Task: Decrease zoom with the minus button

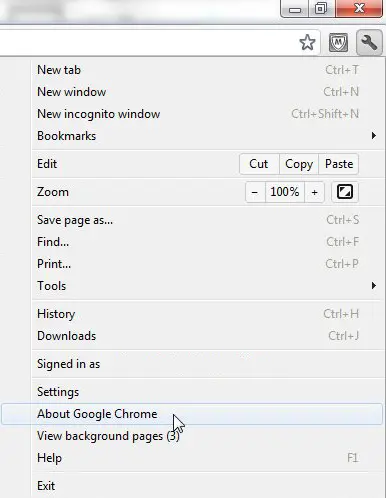Action: pos(255,192)
